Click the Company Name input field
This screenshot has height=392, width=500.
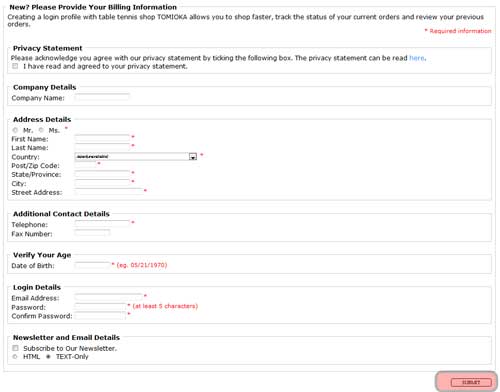point(102,98)
